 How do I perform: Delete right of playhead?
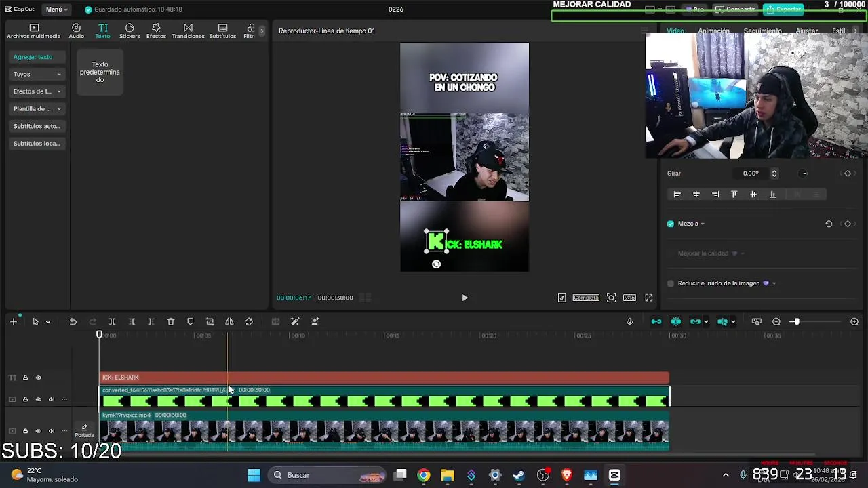tap(151, 321)
